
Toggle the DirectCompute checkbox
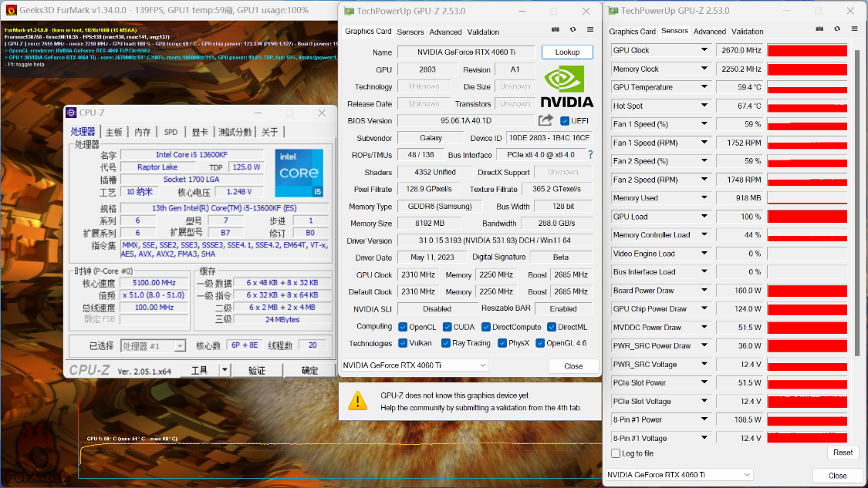[486, 327]
